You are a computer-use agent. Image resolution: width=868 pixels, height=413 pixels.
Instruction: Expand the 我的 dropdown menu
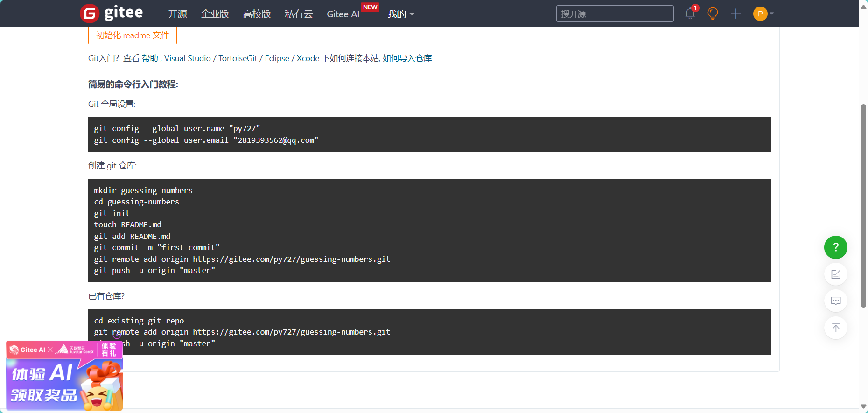pos(400,14)
